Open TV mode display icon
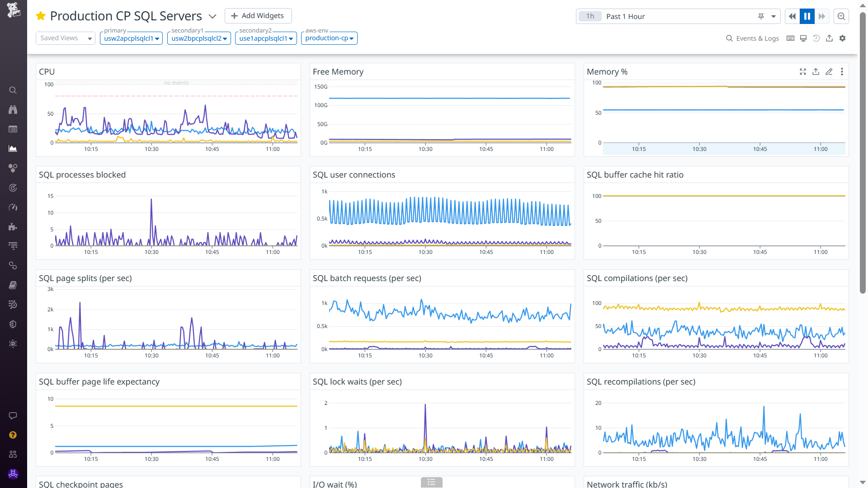Screen dimensions: 868x488 [x=803, y=38]
